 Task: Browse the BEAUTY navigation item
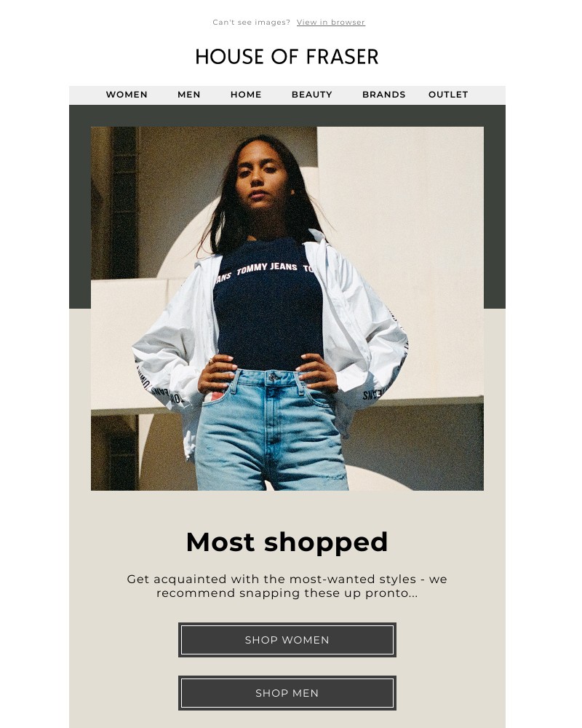(x=312, y=95)
